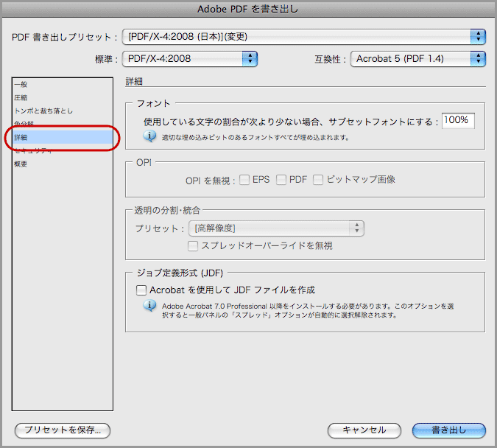Go to the 概要 panel
Viewport: 497px width, 448px height.
[x=21, y=164]
